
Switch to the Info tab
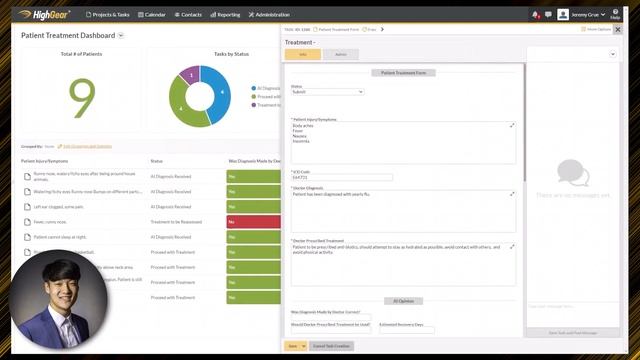point(303,54)
